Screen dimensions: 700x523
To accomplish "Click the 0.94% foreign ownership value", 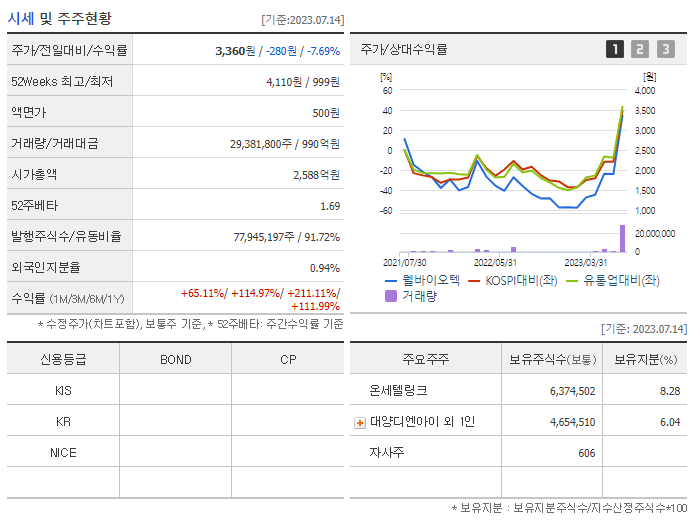I will point(325,268).
